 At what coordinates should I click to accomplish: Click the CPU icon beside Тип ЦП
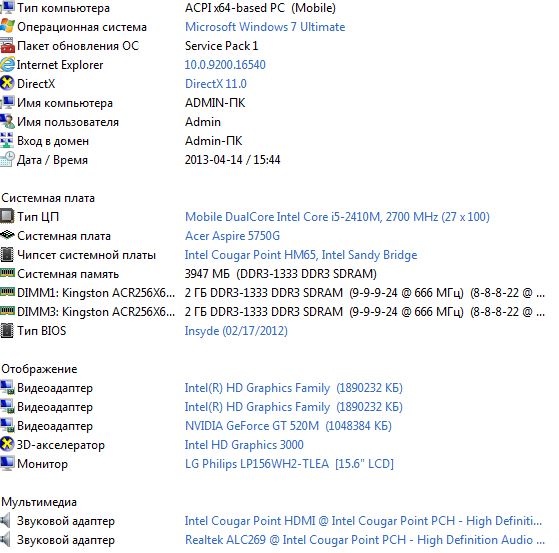pyautogui.click(x=7, y=216)
